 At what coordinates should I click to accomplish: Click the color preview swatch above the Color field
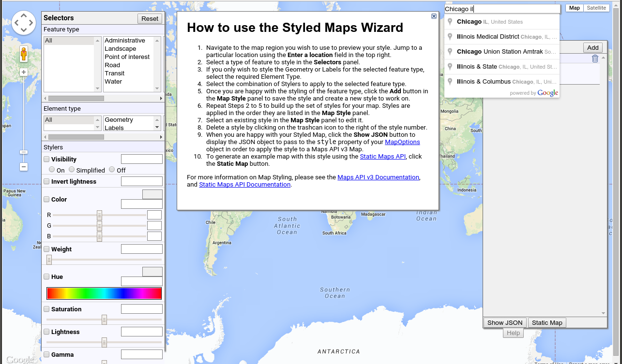click(152, 194)
